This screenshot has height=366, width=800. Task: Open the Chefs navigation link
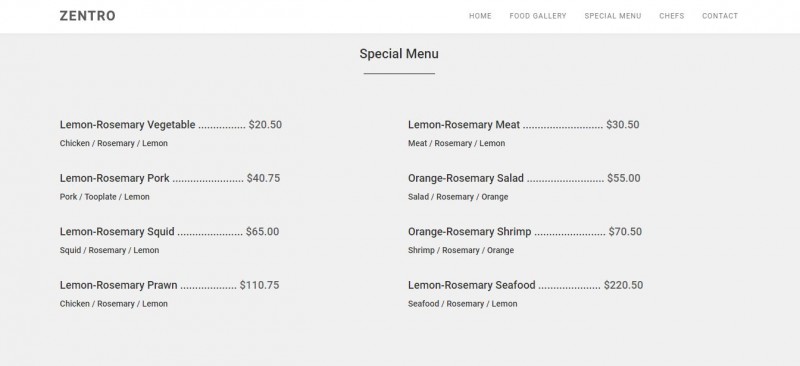(x=671, y=16)
